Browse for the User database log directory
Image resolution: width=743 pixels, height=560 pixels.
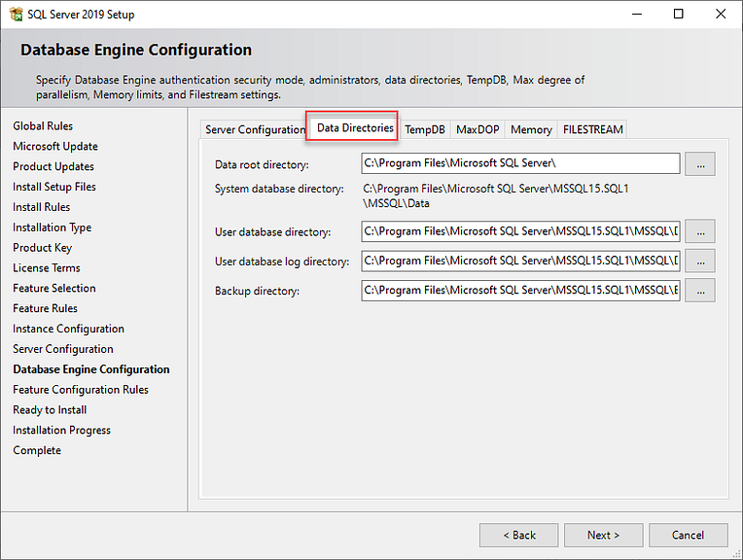700,262
